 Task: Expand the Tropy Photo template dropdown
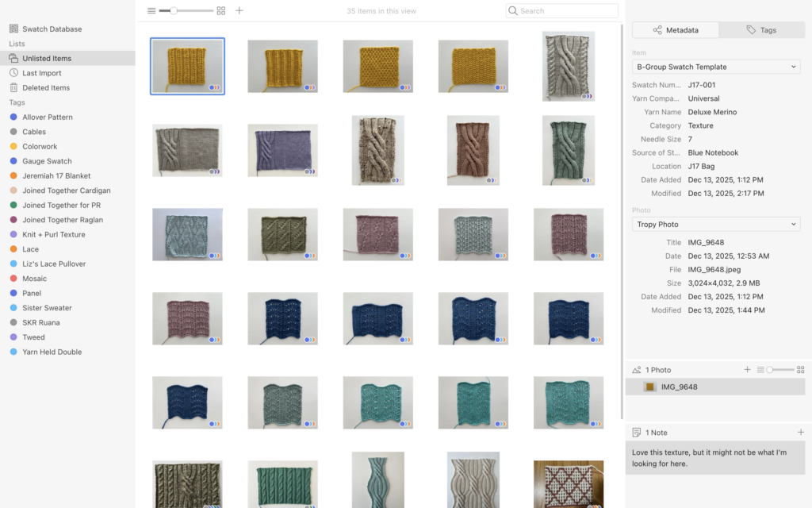click(x=716, y=225)
